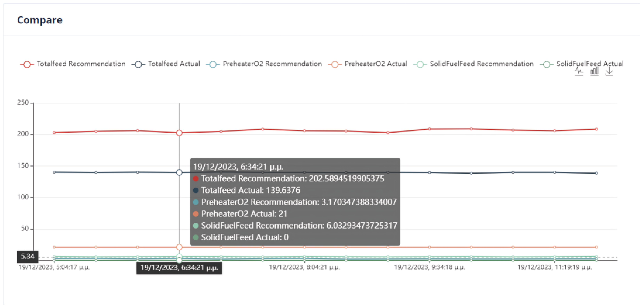Toggle Totalfeed Actual series label
This screenshot has height=307, width=644.
click(174, 64)
